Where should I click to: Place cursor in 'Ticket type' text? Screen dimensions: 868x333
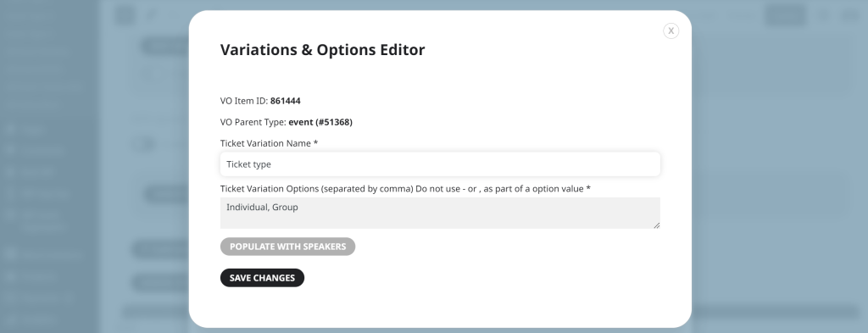click(x=248, y=164)
